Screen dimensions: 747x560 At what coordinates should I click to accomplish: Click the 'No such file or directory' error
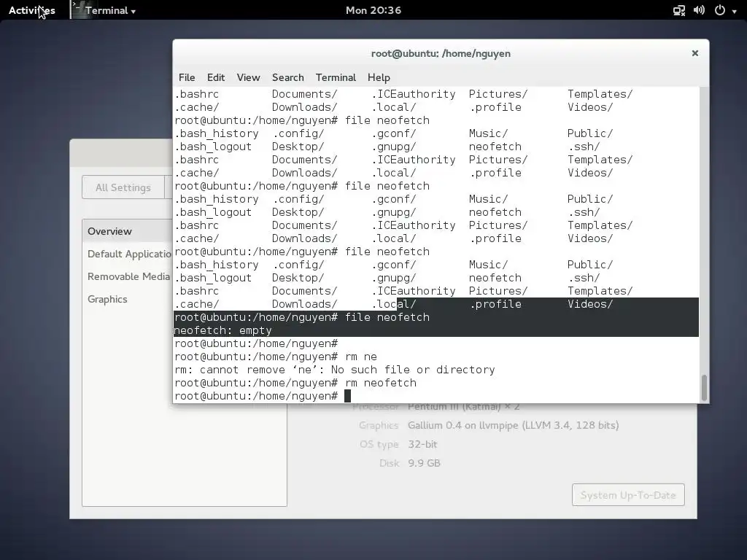[x=413, y=370]
